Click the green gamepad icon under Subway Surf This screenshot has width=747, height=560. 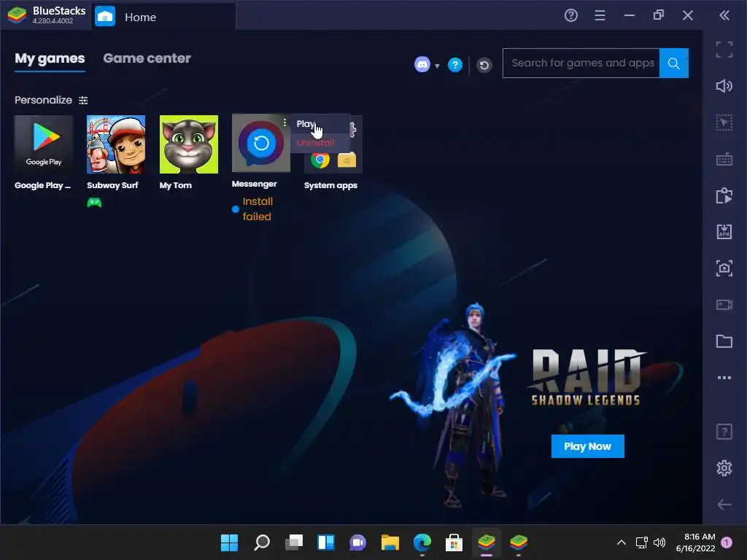point(94,203)
